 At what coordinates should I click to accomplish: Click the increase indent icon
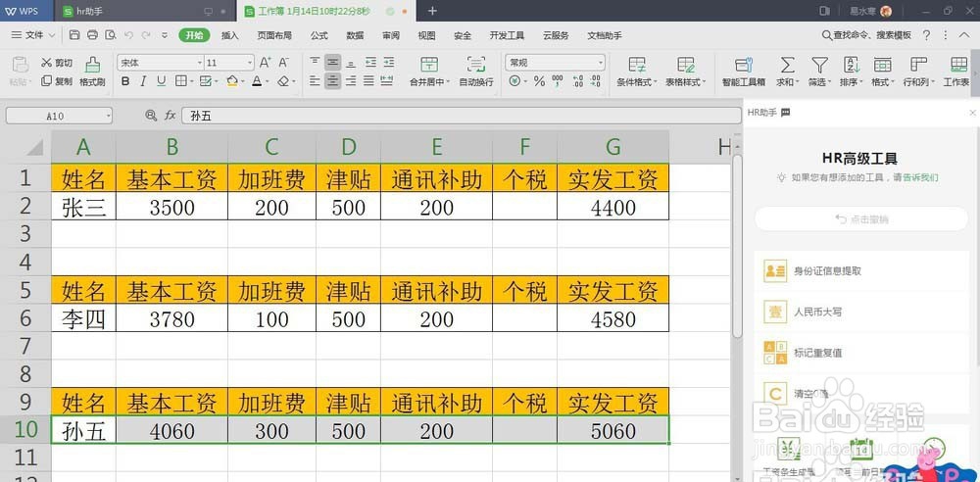click(x=389, y=62)
